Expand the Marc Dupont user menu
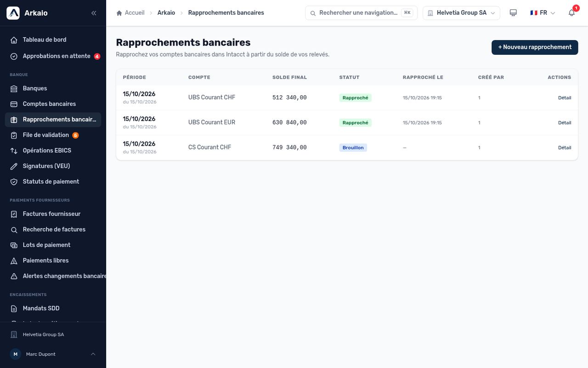 (x=53, y=354)
